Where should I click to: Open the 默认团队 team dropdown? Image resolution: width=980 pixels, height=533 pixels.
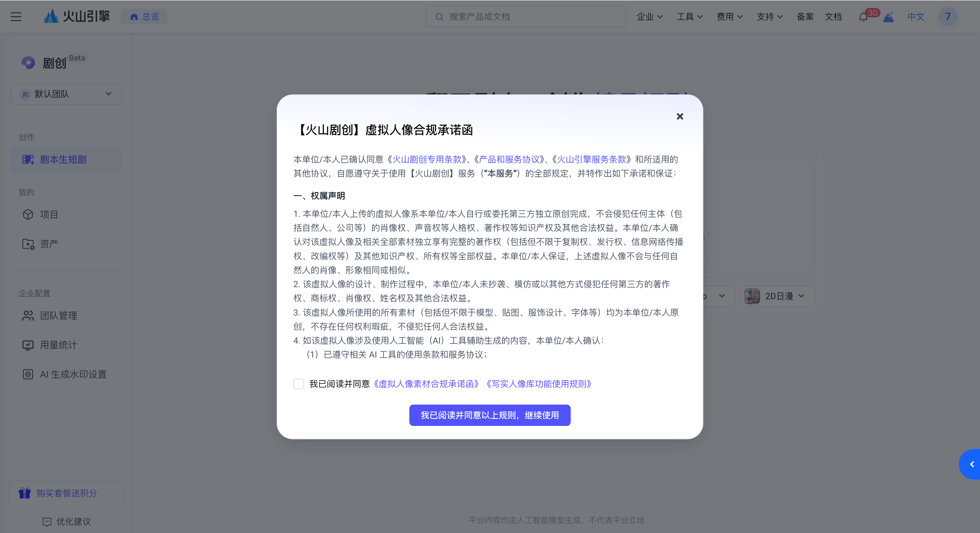pos(66,94)
